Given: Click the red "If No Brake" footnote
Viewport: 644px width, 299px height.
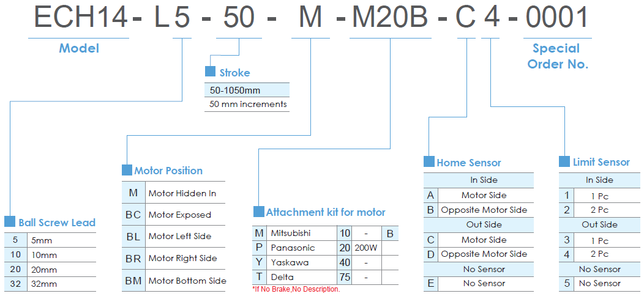Looking at the screenshot, I should pyautogui.click(x=296, y=289).
